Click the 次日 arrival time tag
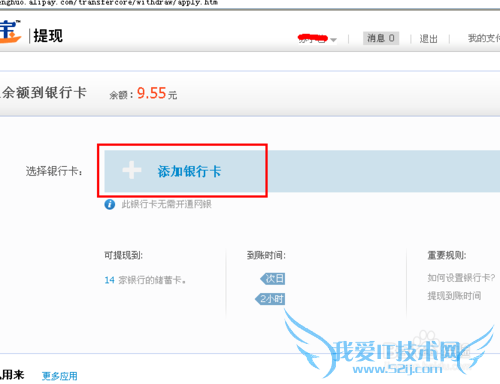The height and width of the screenshot is (384, 500). point(273,278)
